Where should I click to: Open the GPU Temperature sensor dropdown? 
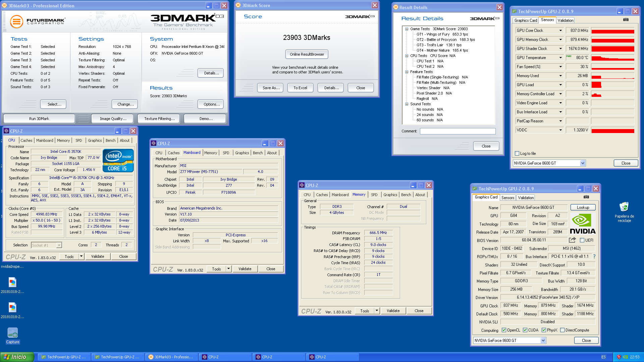point(560,58)
